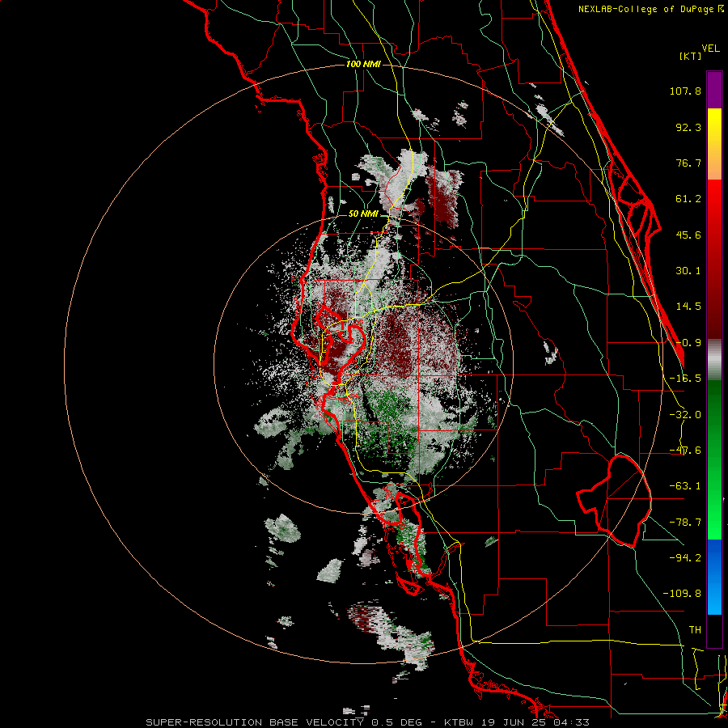Click the [KT] units label
Screen dimensions: 728x728
point(691,56)
